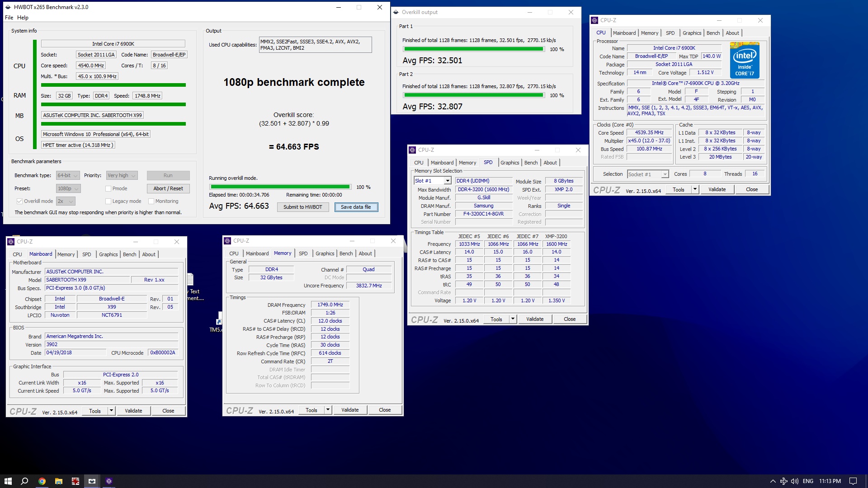The image size is (868, 488).
Task: Click CPU-Z SPD window title icon
Action: [412, 150]
